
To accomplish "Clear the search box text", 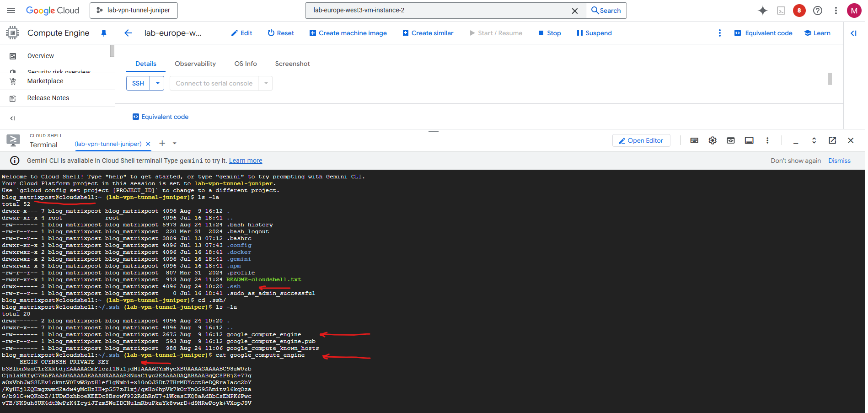I will tap(575, 11).
